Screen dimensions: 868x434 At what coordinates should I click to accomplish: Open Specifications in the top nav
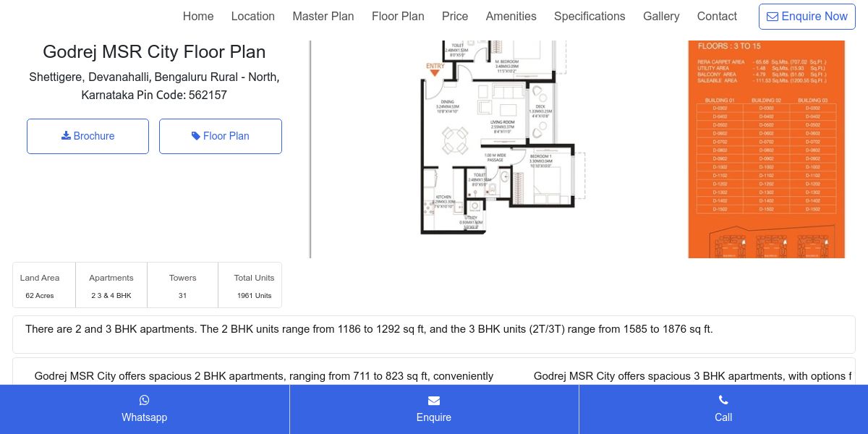(x=590, y=16)
